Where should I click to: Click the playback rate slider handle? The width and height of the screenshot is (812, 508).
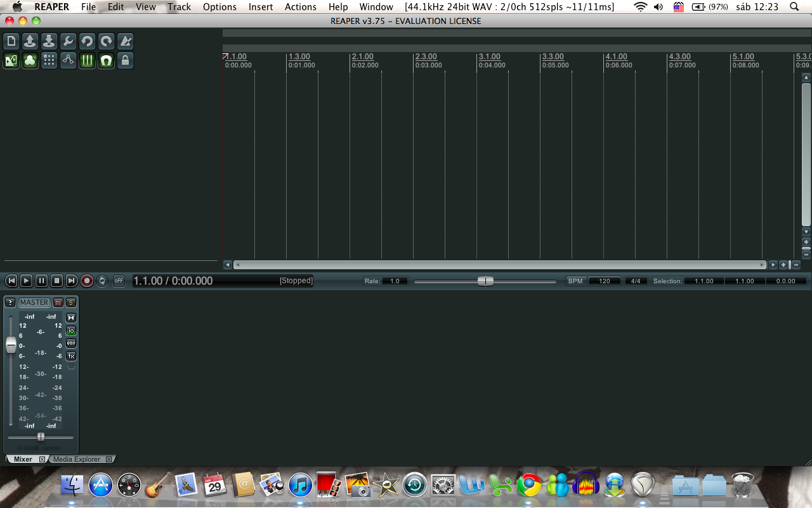click(x=485, y=281)
